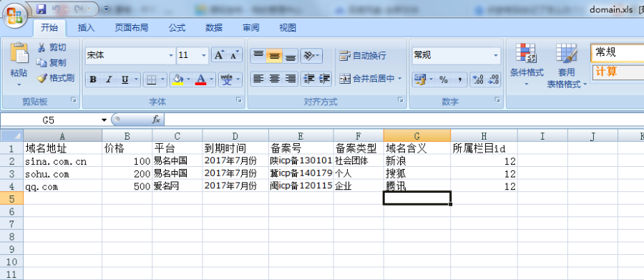This screenshot has width=644, height=280.
Task: Align cell text left
Action: [x=258, y=78]
